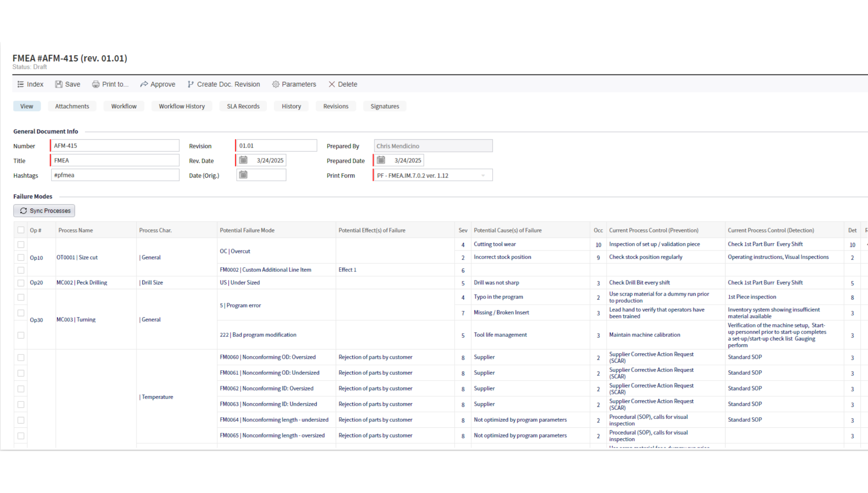The height and width of the screenshot is (493, 868).
Task: Open the OT0001 | Size cut process link
Action: 77,258
